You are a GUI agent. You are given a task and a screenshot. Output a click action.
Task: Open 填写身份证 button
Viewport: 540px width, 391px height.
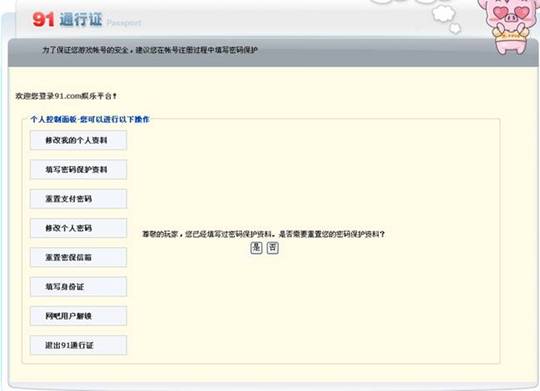(x=78, y=287)
